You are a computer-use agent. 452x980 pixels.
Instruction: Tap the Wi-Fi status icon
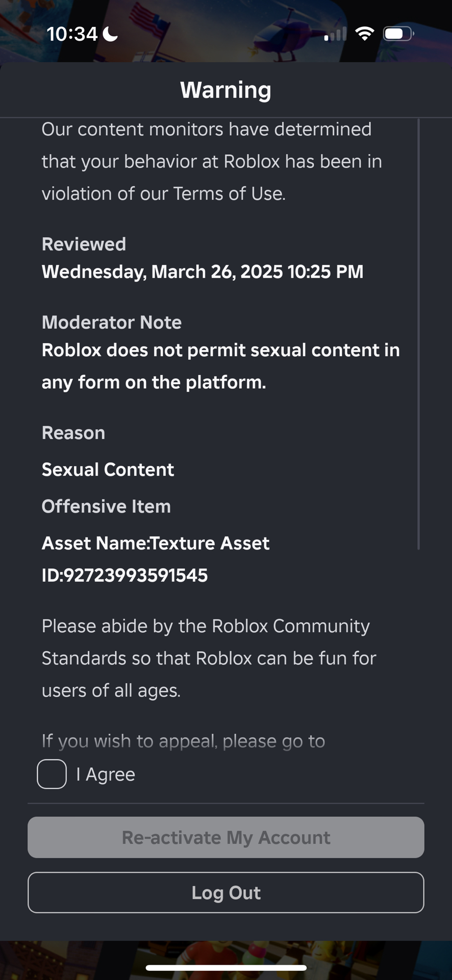tap(364, 34)
